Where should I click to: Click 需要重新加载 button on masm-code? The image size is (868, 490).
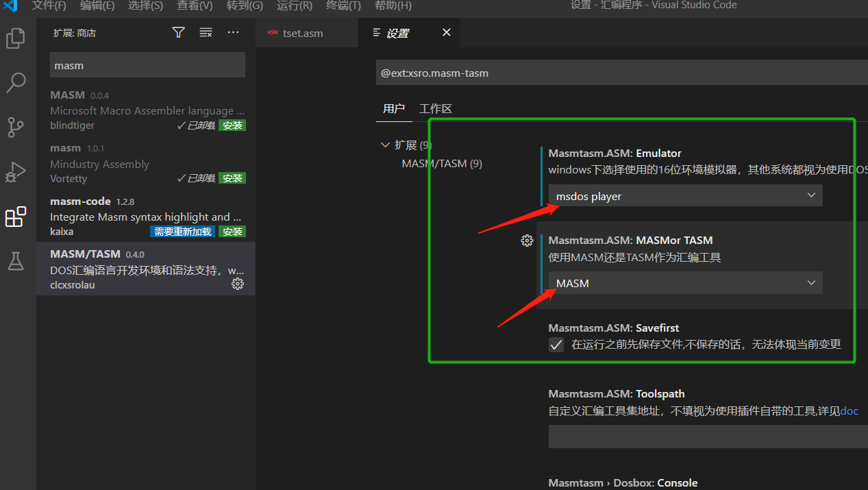pyautogui.click(x=183, y=232)
